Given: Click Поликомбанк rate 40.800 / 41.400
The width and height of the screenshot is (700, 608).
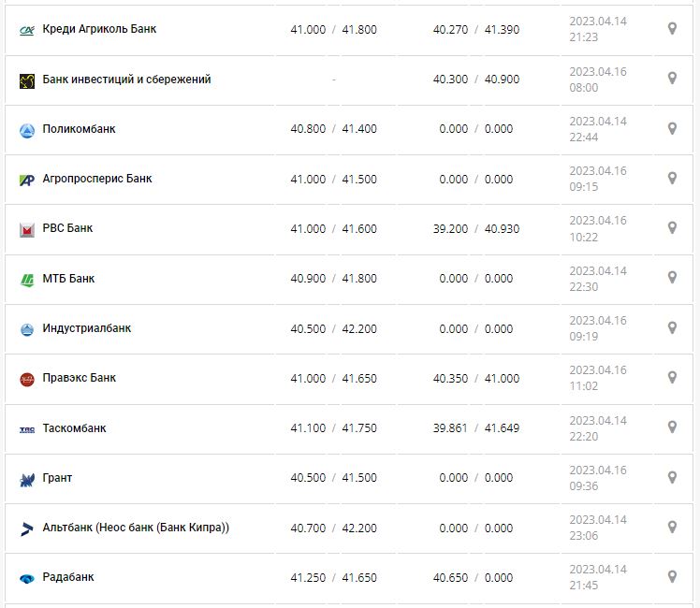Looking at the screenshot, I should coord(333,129).
